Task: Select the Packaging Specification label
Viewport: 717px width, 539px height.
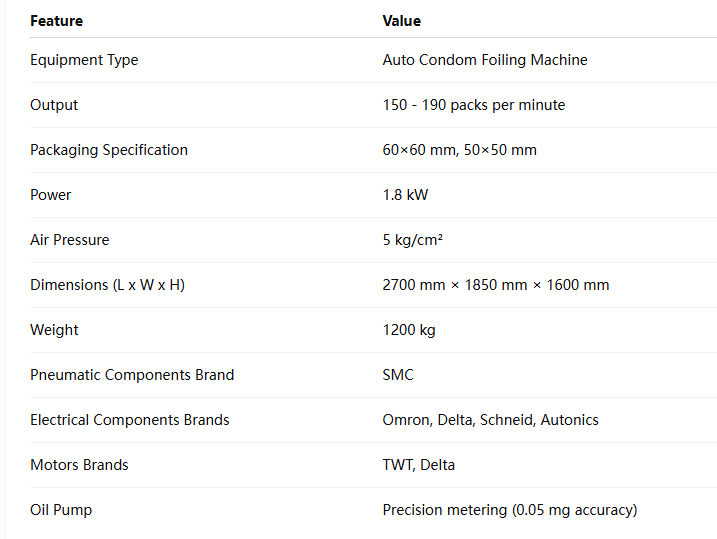Action: 109,150
